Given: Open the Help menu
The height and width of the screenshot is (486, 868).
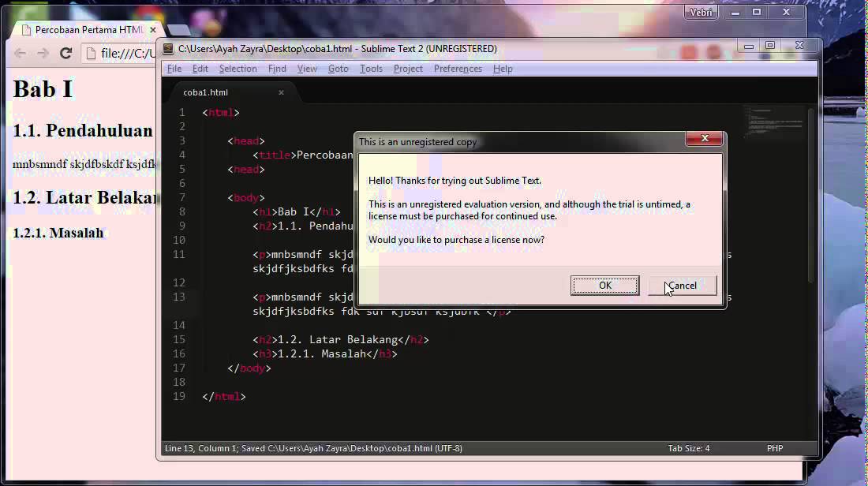Looking at the screenshot, I should click(503, 69).
